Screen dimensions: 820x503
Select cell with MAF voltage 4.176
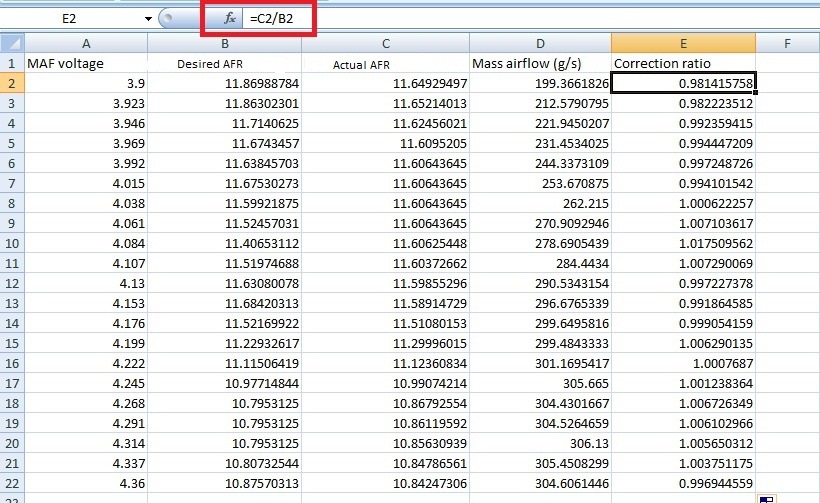(x=86, y=323)
